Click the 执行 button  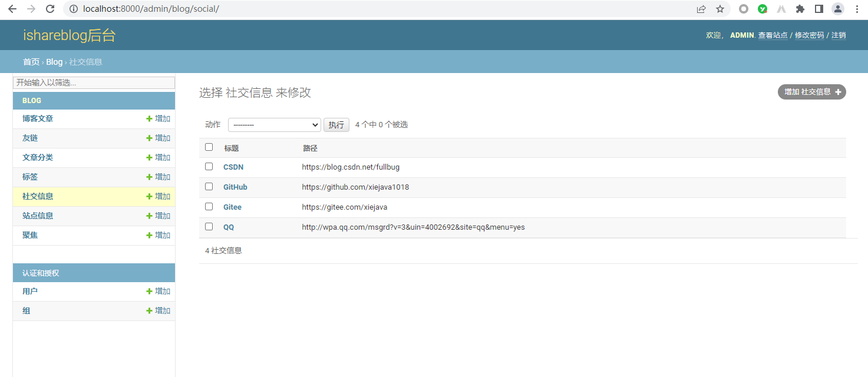tap(336, 125)
